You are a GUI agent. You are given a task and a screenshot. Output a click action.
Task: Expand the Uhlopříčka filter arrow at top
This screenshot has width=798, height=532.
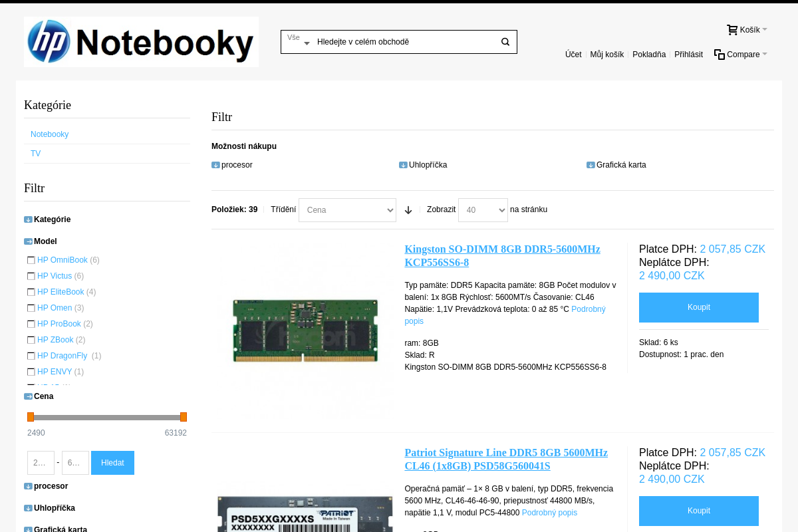[403, 165]
